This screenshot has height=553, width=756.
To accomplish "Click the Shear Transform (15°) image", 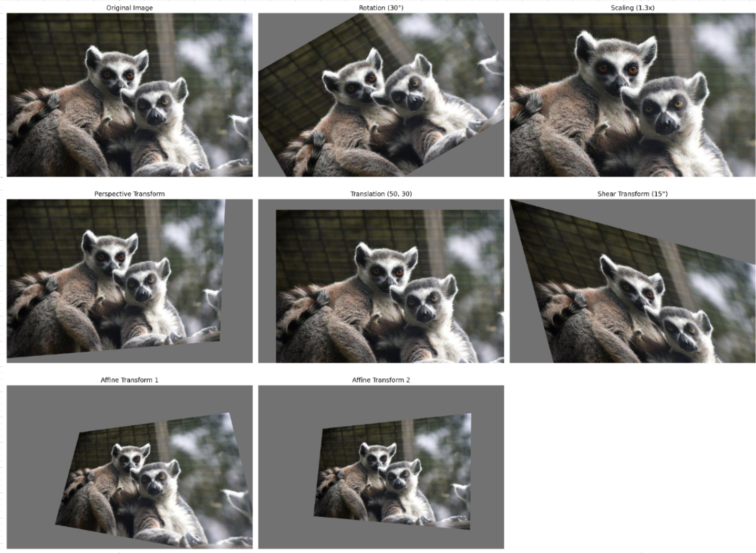I will click(633, 281).
